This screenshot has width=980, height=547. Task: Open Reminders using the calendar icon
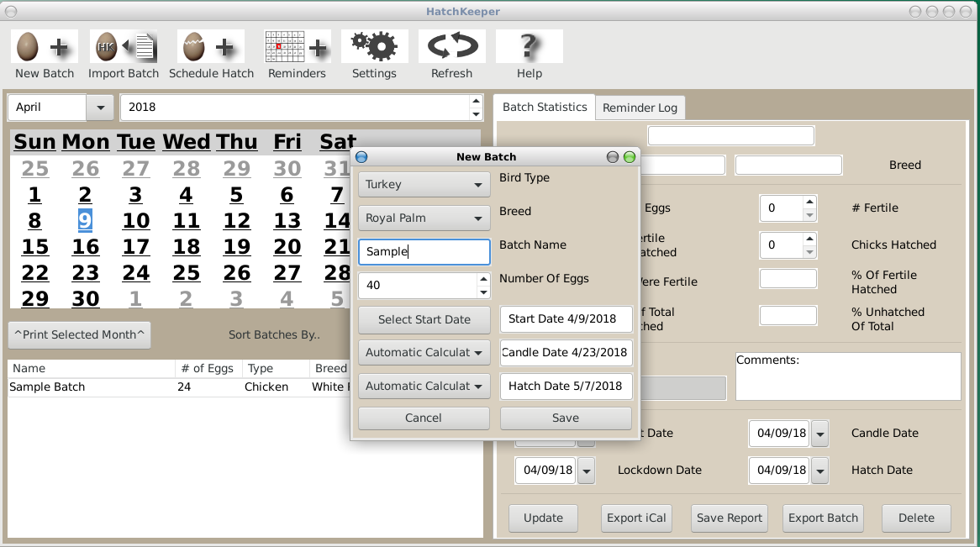(x=296, y=46)
